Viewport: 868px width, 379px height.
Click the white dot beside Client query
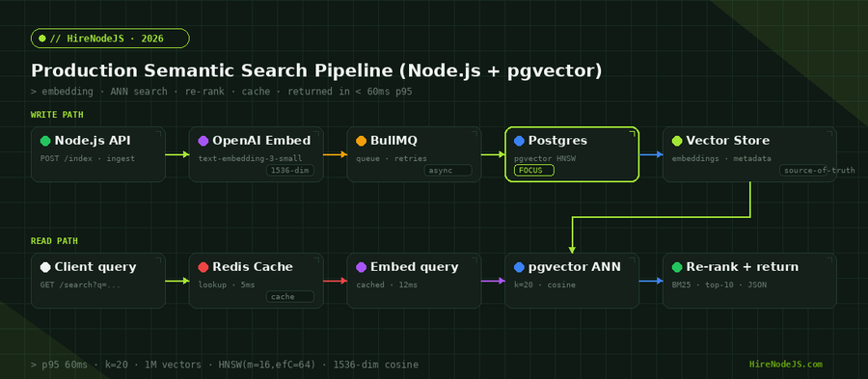coord(45,267)
